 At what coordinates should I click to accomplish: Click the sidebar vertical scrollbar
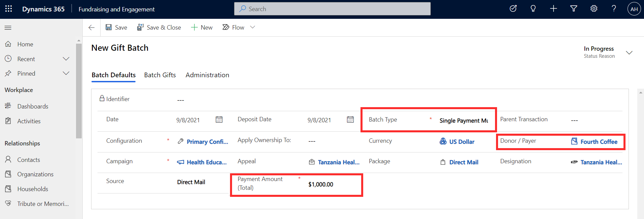pyautogui.click(x=79, y=91)
